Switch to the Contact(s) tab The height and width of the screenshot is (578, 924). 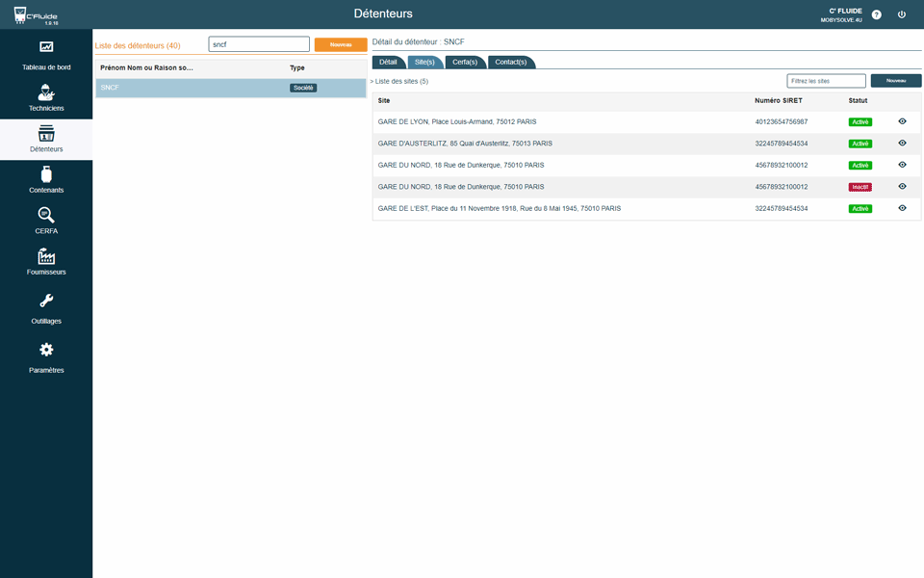pos(511,62)
